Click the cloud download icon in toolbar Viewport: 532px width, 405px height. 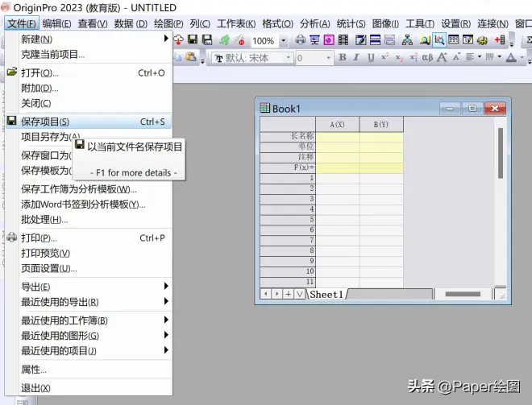click(178, 40)
